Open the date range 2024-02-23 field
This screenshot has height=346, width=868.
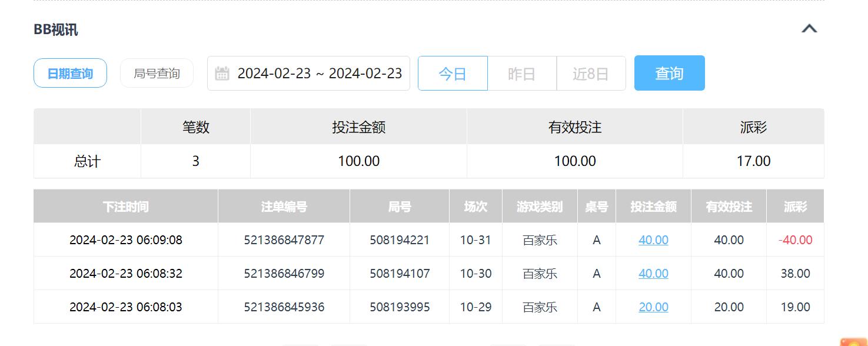[308, 74]
